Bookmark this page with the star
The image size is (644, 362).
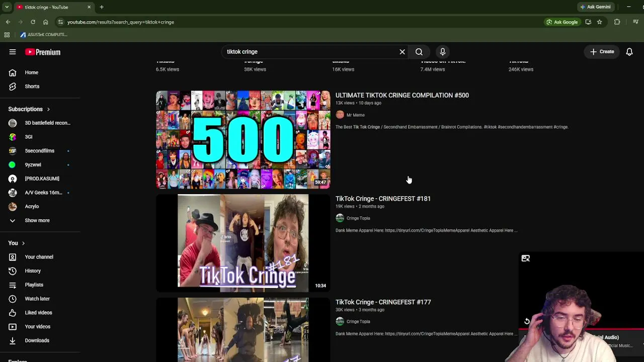tap(599, 22)
